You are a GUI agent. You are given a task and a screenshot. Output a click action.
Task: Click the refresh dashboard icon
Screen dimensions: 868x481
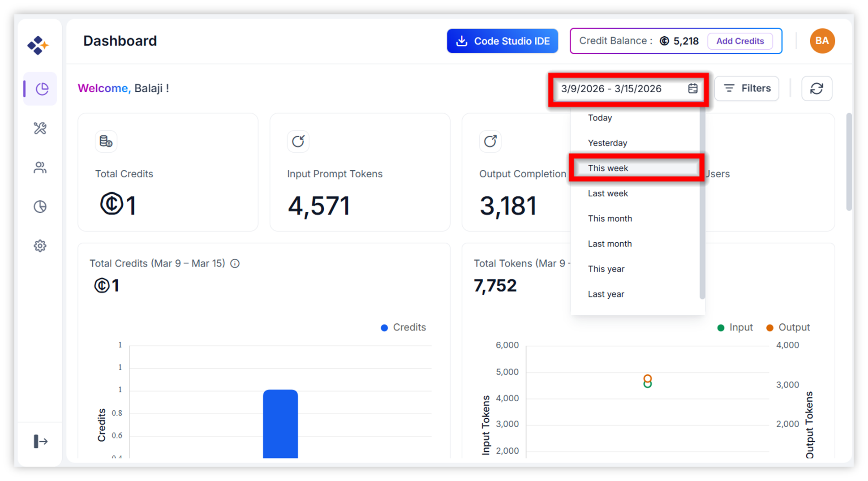pyautogui.click(x=816, y=89)
